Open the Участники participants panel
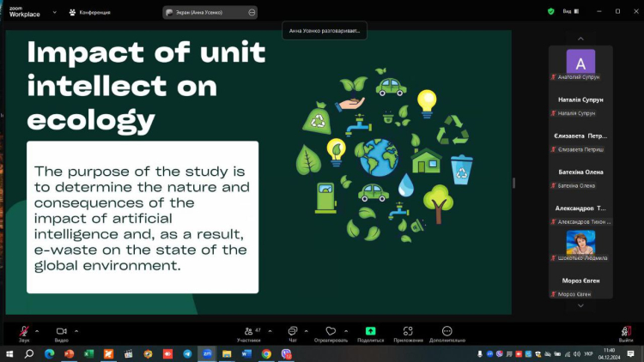Screen dimensions: 644x362 click(250, 331)
